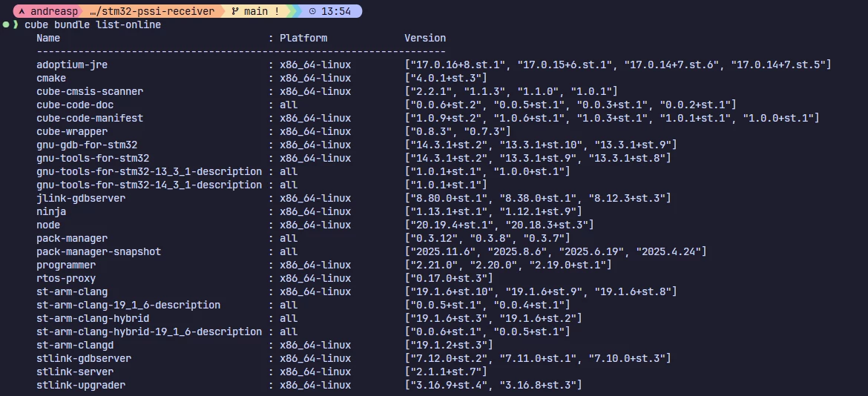Click the green status dot before the prompt

(5, 25)
